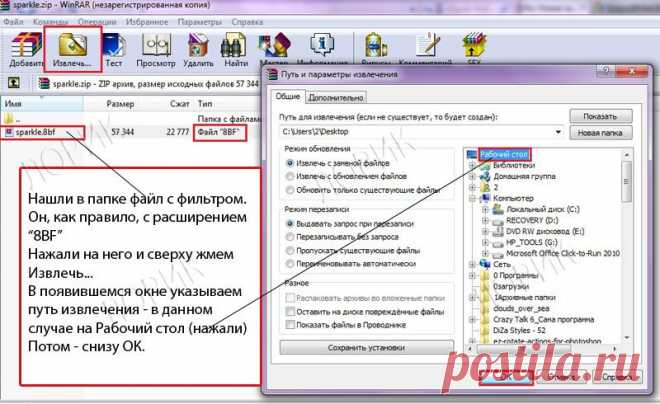Click the extraction path input field
The width and height of the screenshot is (660, 404).
(421, 132)
